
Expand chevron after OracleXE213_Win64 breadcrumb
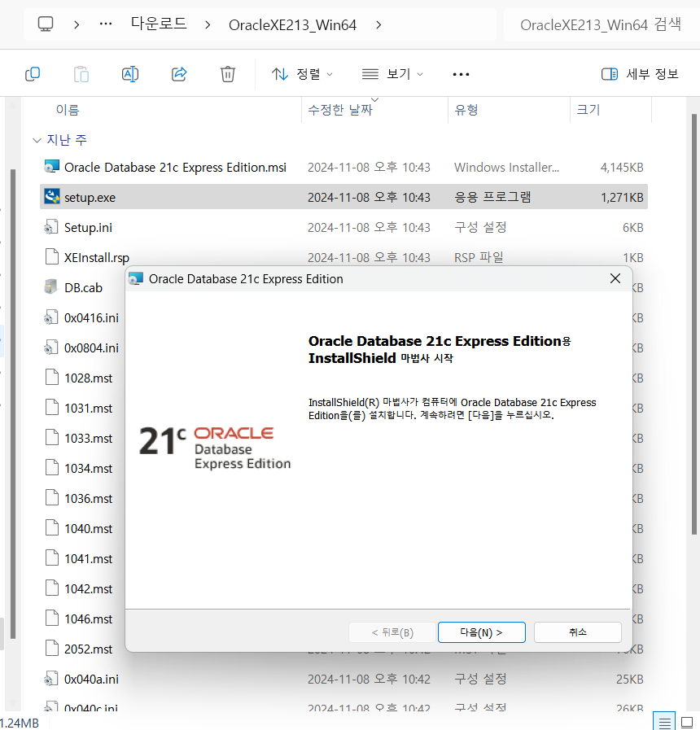pos(378,24)
